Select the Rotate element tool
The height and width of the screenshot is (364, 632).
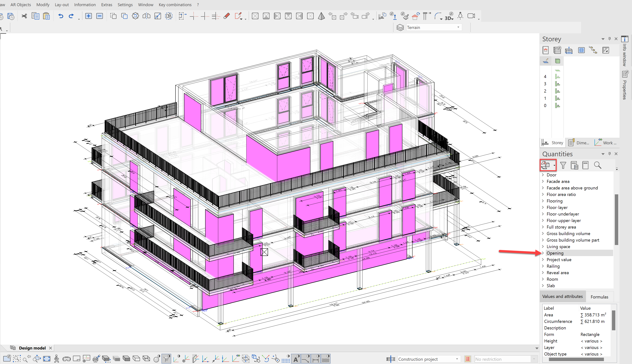135,16
